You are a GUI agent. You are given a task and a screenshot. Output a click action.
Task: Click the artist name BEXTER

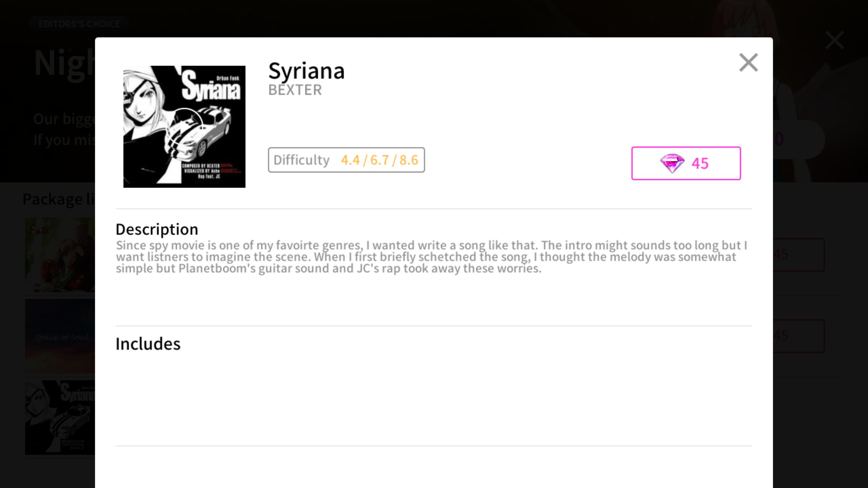(295, 90)
